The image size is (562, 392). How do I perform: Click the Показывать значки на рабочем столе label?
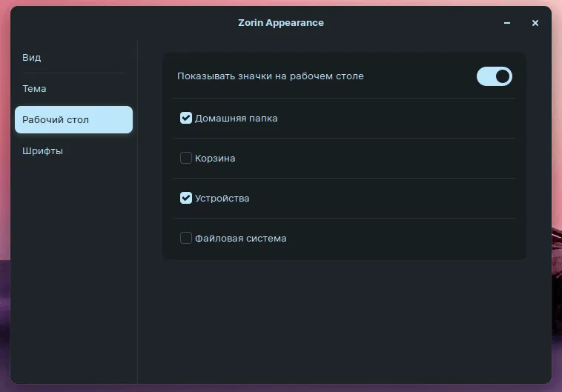271,76
